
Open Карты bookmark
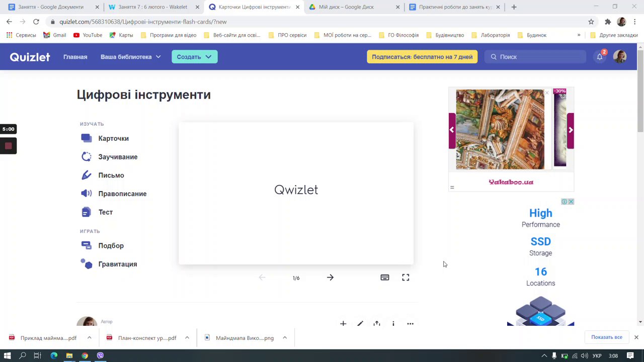tap(121, 35)
